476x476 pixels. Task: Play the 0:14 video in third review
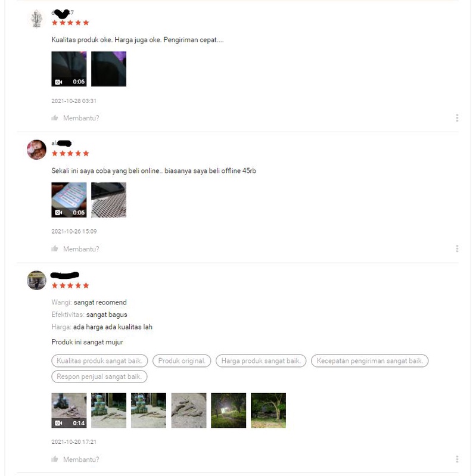tap(69, 410)
